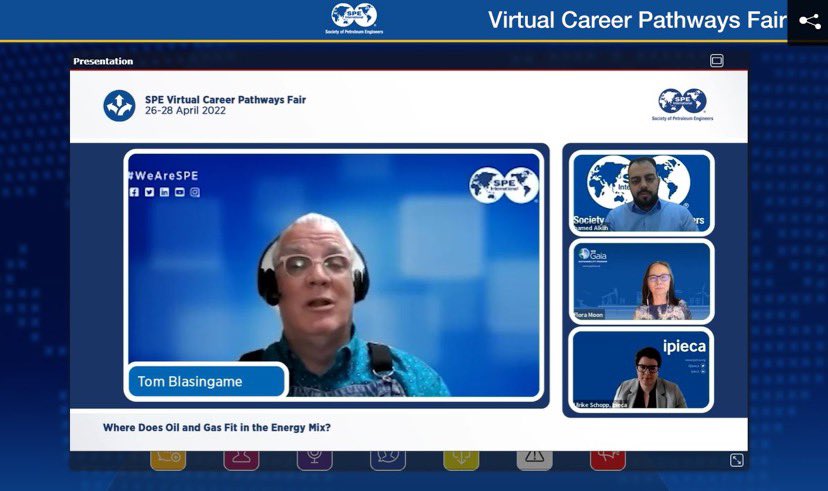Open the red megaphone widget in dock
The width and height of the screenshot is (828, 491).
point(608,459)
